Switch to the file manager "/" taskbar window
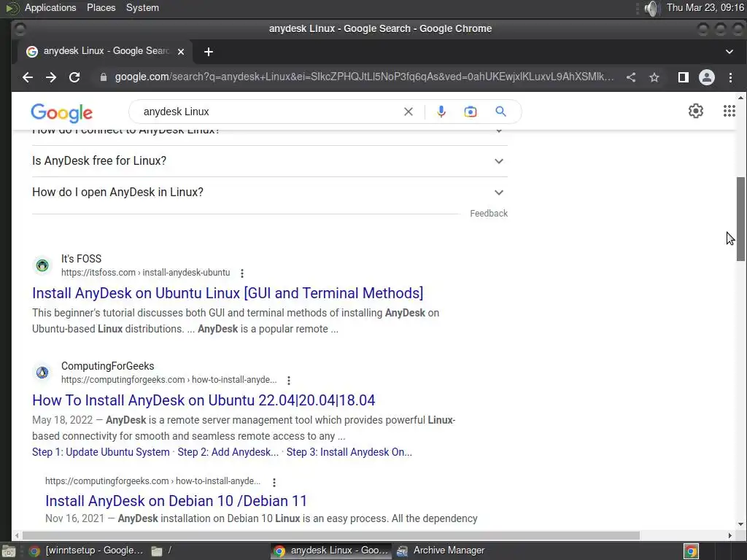Image resolution: width=747 pixels, height=560 pixels. (x=209, y=551)
